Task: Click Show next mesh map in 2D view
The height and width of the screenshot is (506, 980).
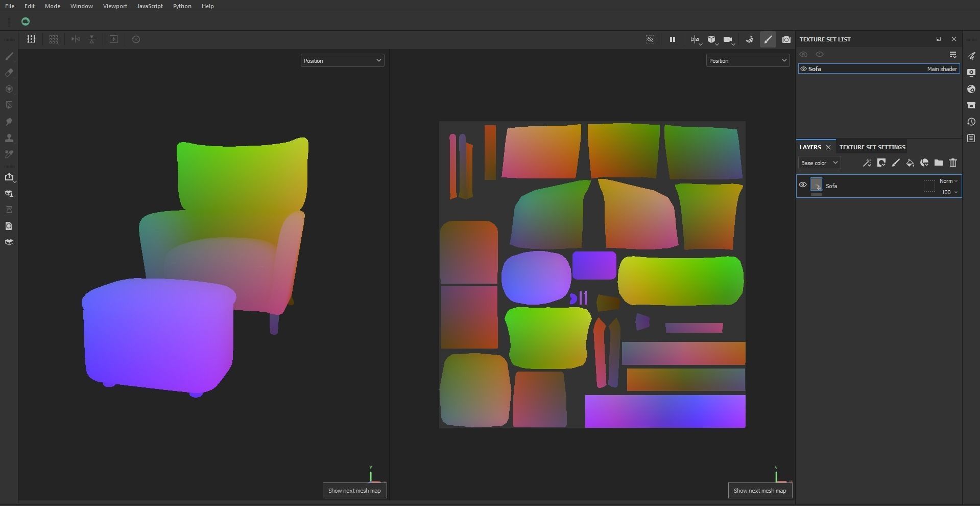Action: pos(760,491)
